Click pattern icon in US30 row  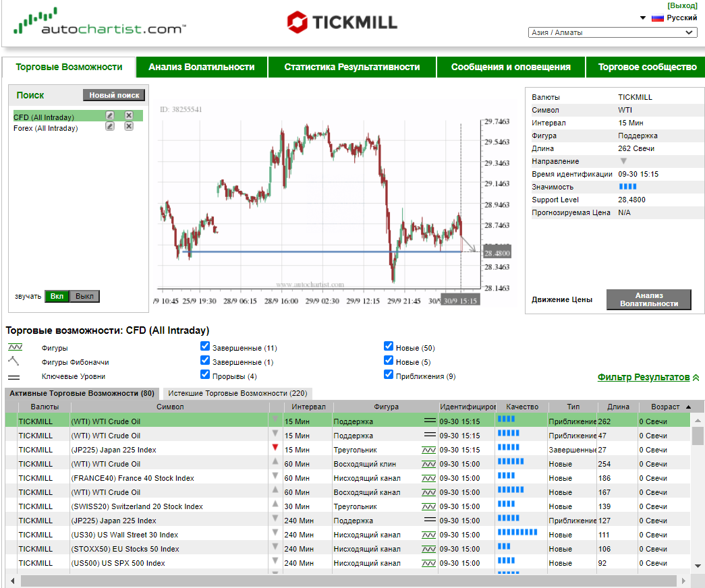(429, 535)
